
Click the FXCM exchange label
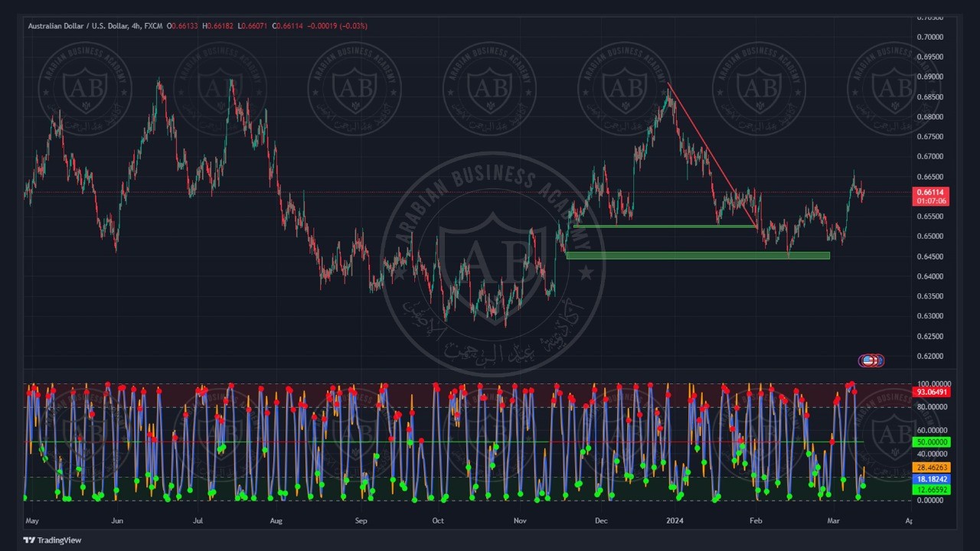(153, 26)
